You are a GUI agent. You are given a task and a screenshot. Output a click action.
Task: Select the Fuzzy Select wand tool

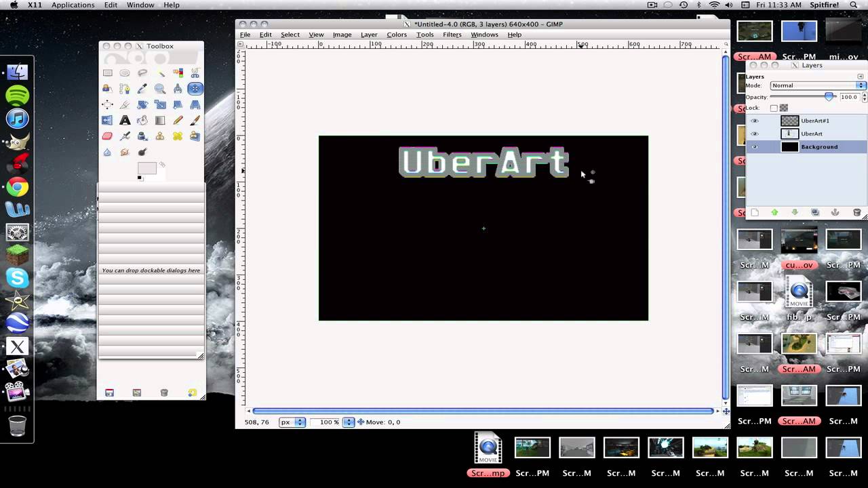[x=161, y=73]
